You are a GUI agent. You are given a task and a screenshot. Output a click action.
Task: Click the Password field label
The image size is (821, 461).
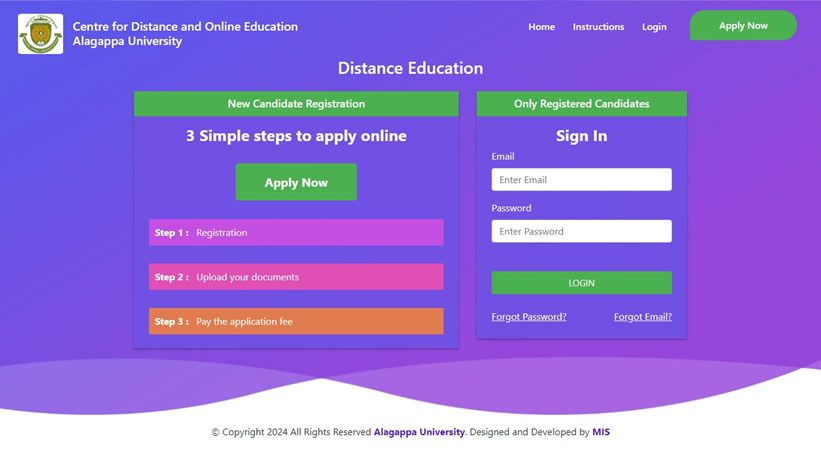pos(511,208)
